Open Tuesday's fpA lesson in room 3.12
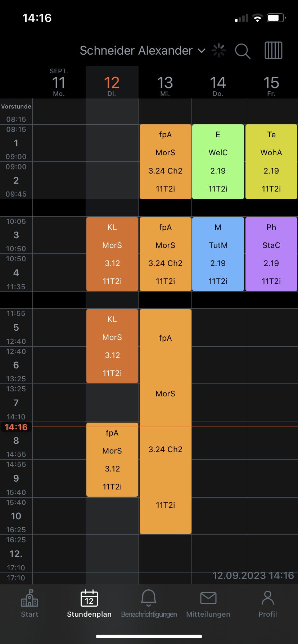The width and height of the screenshot is (298, 644). tap(112, 460)
